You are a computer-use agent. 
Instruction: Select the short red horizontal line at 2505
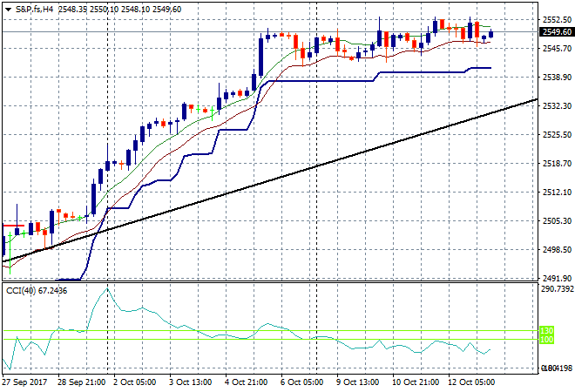[13, 226]
